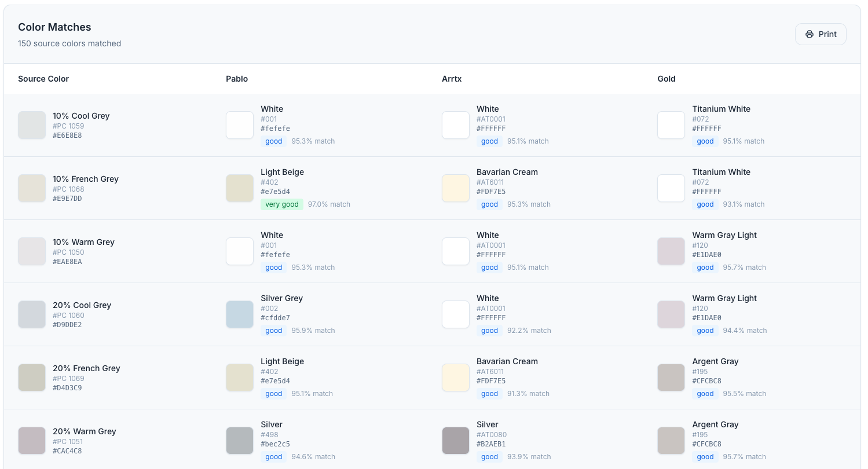Click the Pablo column header
The height and width of the screenshot is (469, 868).
pyautogui.click(x=237, y=79)
